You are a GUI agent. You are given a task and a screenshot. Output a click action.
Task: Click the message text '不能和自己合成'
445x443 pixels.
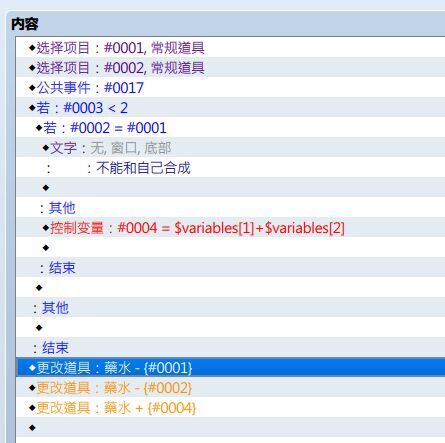[x=143, y=168]
